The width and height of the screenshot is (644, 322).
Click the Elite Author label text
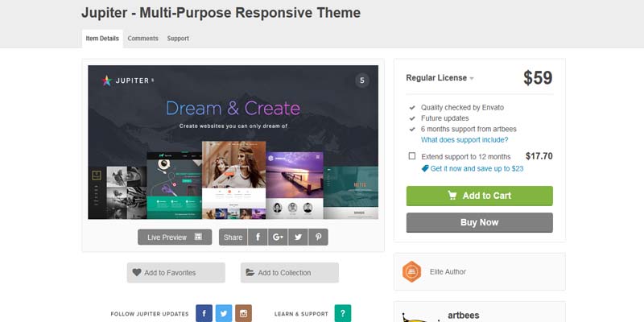448,272
